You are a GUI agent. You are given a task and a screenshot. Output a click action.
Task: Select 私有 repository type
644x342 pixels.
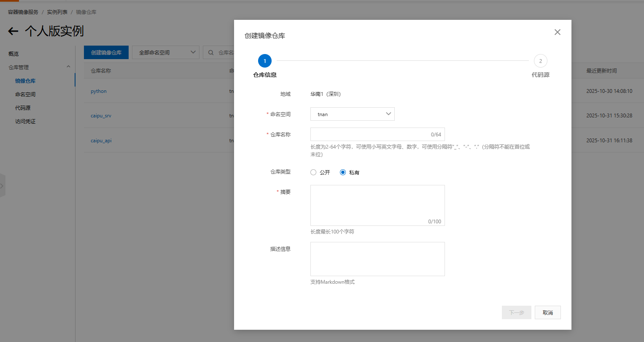(x=342, y=172)
